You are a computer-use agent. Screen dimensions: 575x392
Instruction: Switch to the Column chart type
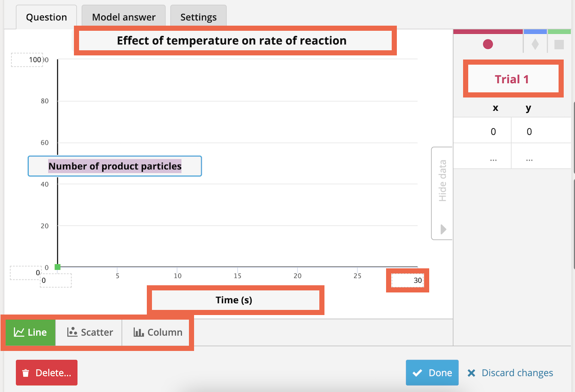point(157,332)
